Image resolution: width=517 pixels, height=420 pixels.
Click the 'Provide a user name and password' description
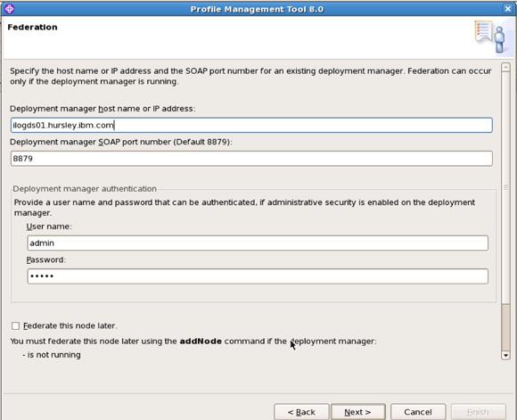244,208
